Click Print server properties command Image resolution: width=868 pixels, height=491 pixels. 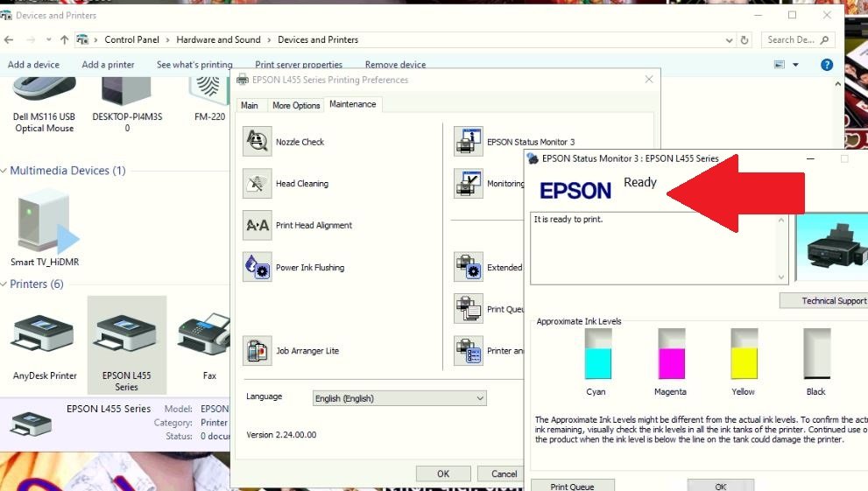(x=299, y=65)
